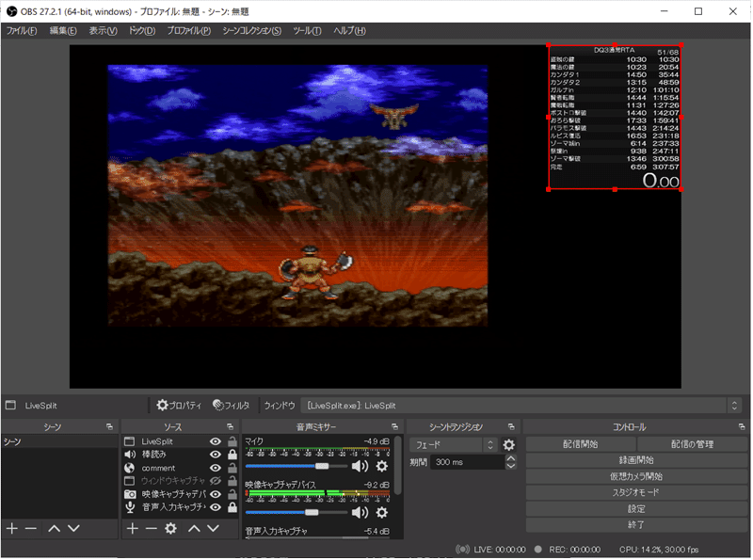Open the 表示(V) menu
Screen dimensions: 753x560
coord(103,31)
